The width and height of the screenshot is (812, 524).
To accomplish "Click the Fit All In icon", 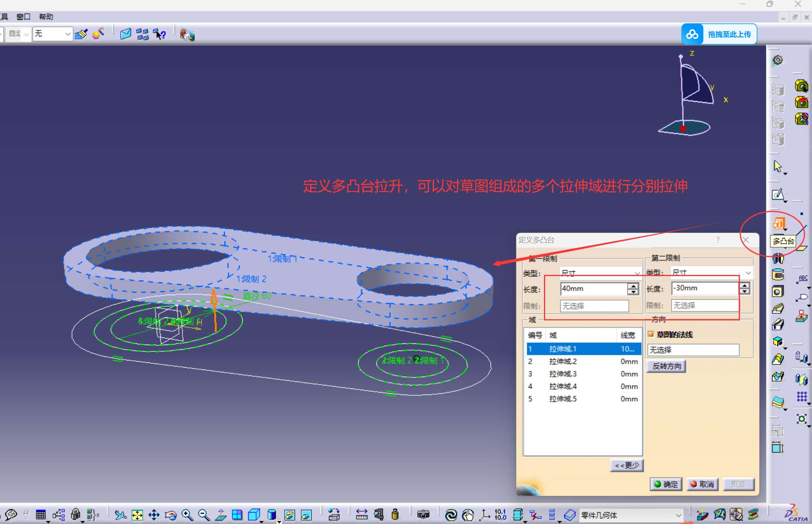I will (x=137, y=515).
